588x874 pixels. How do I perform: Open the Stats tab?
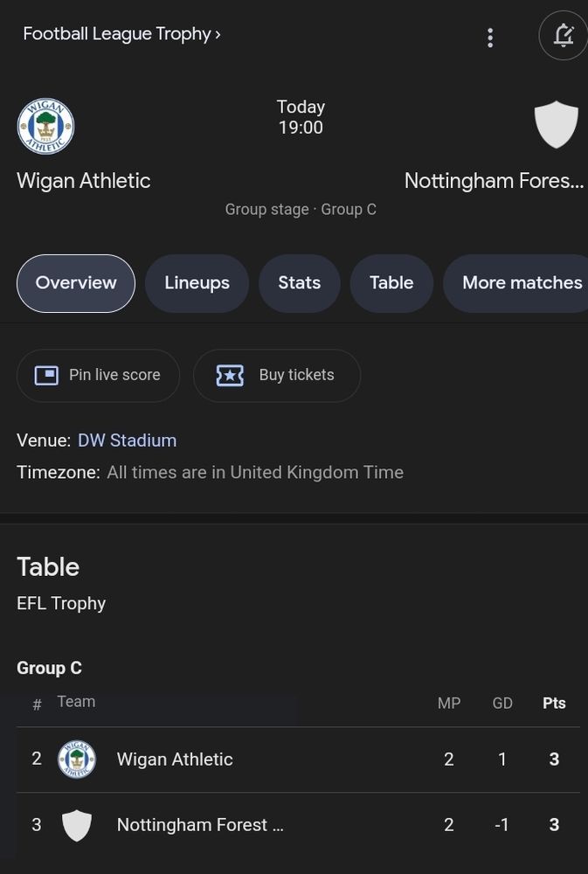(300, 283)
